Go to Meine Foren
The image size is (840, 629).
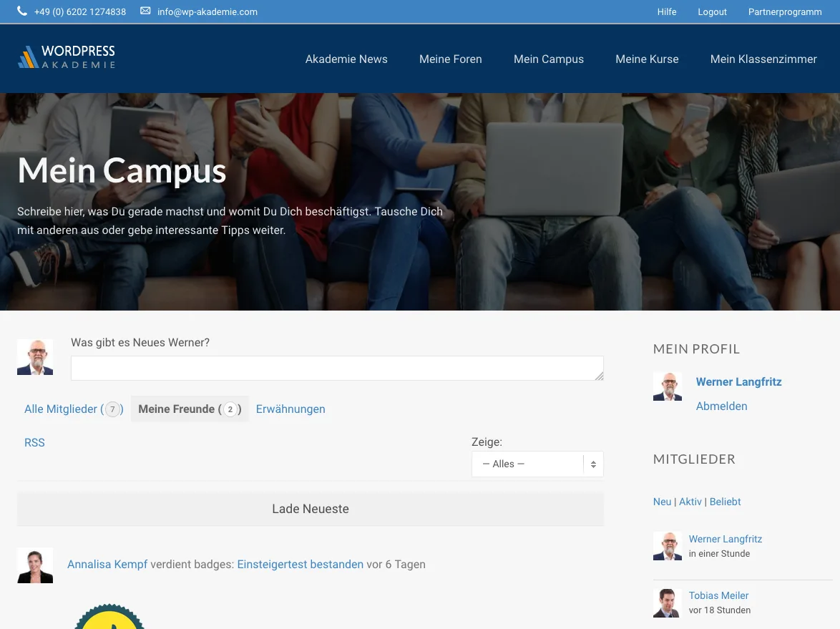point(451,59)
